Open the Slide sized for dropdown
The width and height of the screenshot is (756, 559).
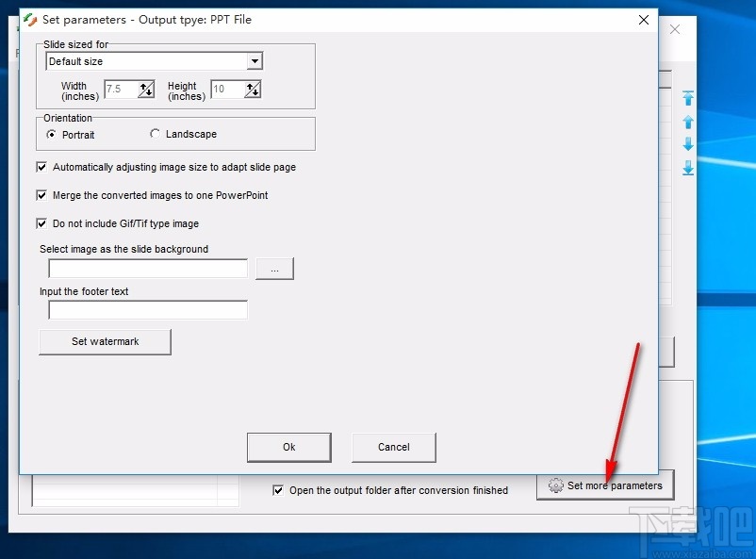pyautogui.click(x=255, y=60)
